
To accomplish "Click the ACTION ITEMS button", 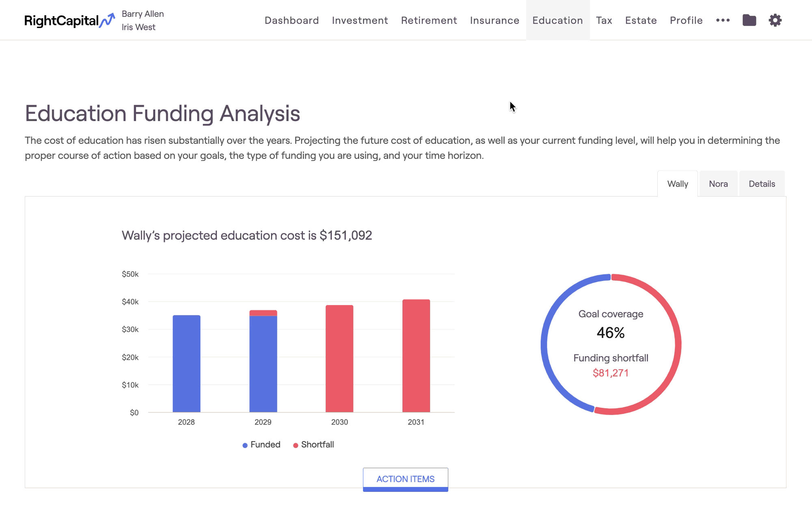I will coord(405,479).
